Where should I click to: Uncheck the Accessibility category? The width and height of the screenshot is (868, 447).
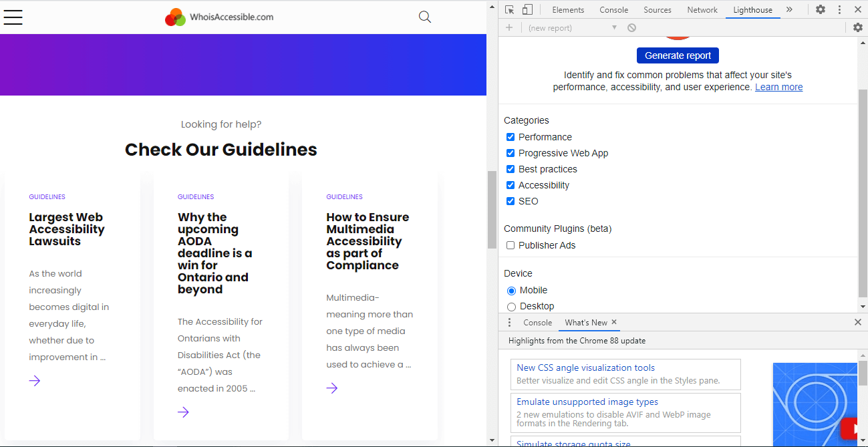tap(511, 185)
